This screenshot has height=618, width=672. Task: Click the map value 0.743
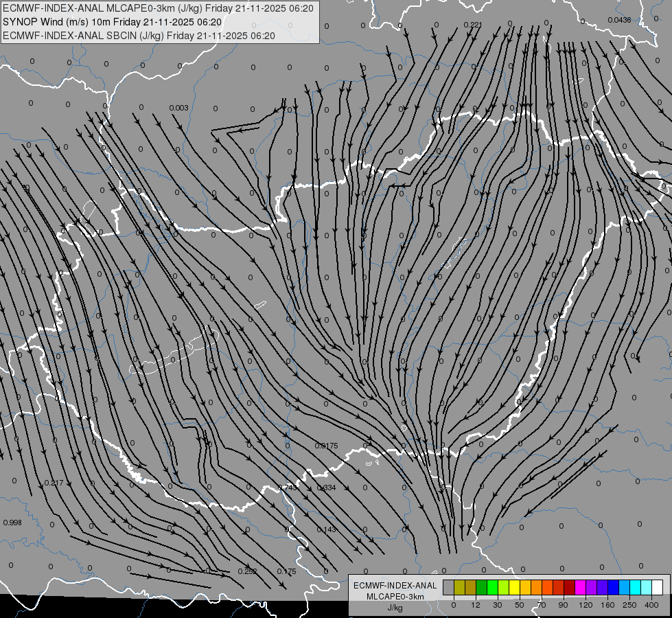pos(288,488)
